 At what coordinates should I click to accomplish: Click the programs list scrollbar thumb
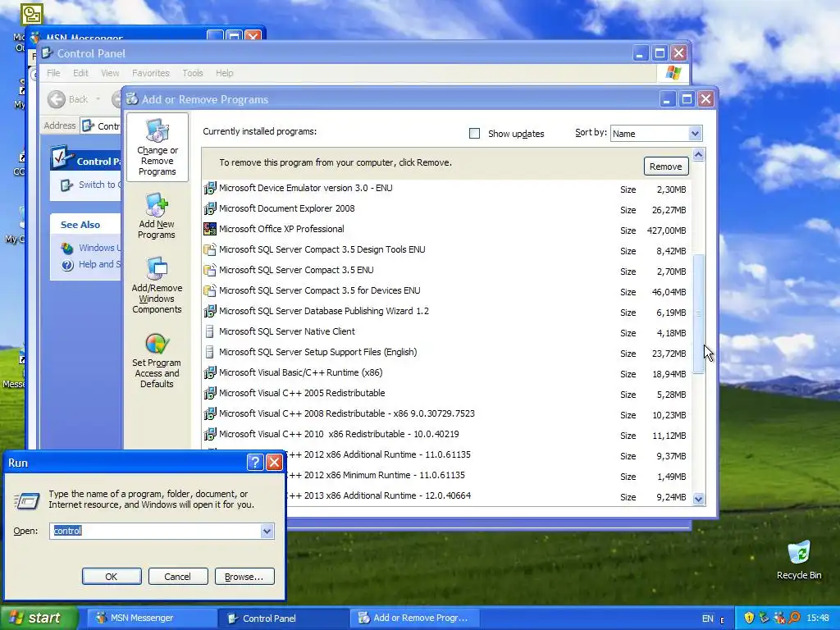pos(698,313)
